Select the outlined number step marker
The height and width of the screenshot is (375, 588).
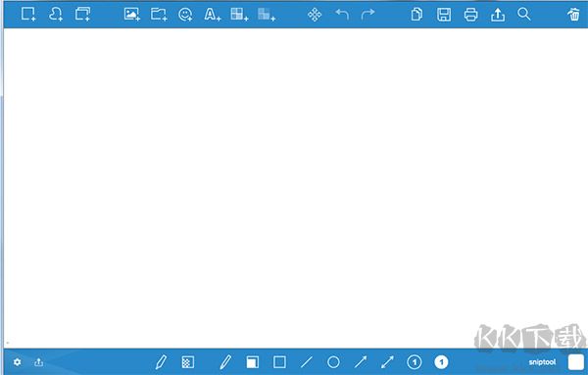(415, 362)
